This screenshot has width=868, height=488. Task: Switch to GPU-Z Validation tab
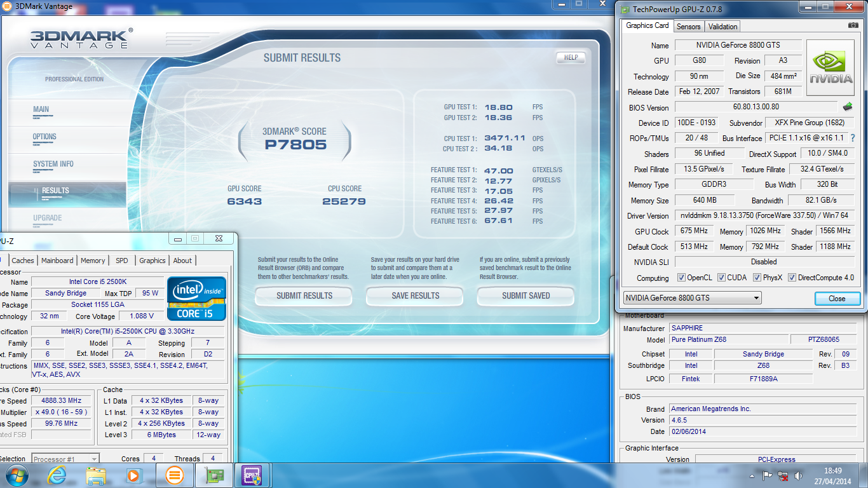click(x=722, y=27)
